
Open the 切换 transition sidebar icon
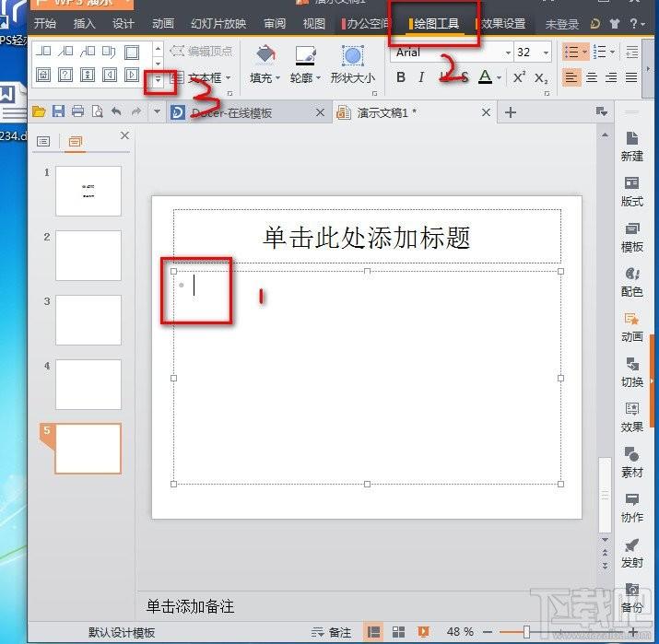click(x=631, y=372)
